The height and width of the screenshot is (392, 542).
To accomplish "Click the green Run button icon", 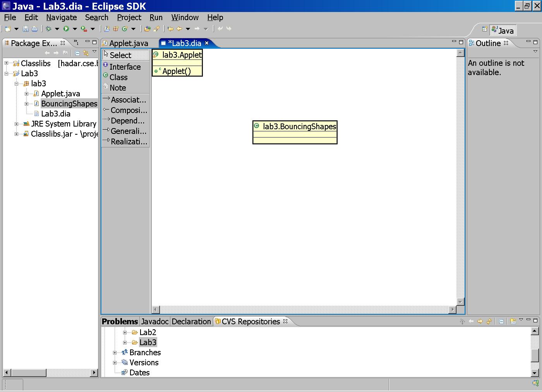I will [66, 29].
